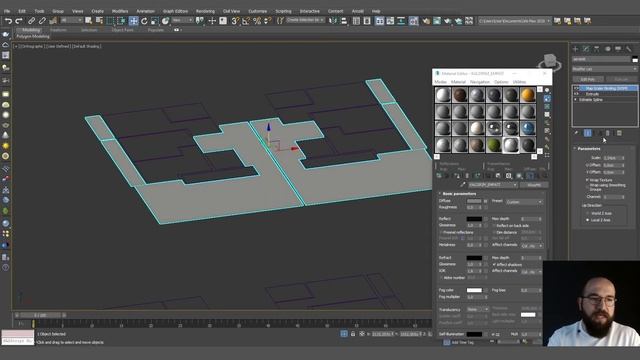The image size is (640, 360).
Task: Open the Modifier List dropdown
Action: (x=604, y=69)
